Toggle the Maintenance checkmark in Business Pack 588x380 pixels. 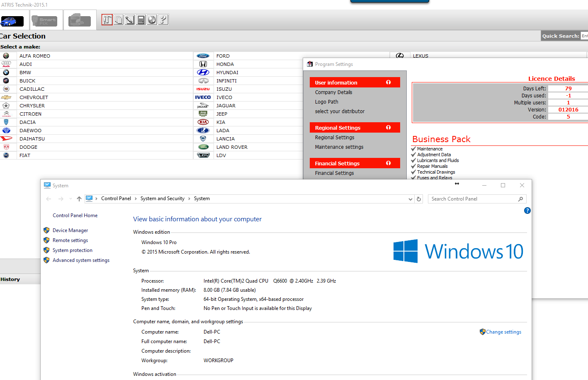tap(413, 149)
